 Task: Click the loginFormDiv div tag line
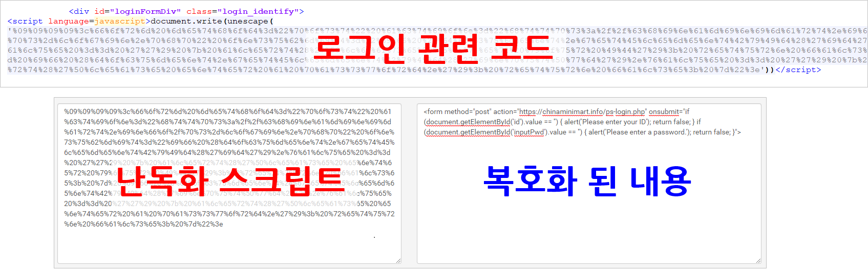pos(186,11)
